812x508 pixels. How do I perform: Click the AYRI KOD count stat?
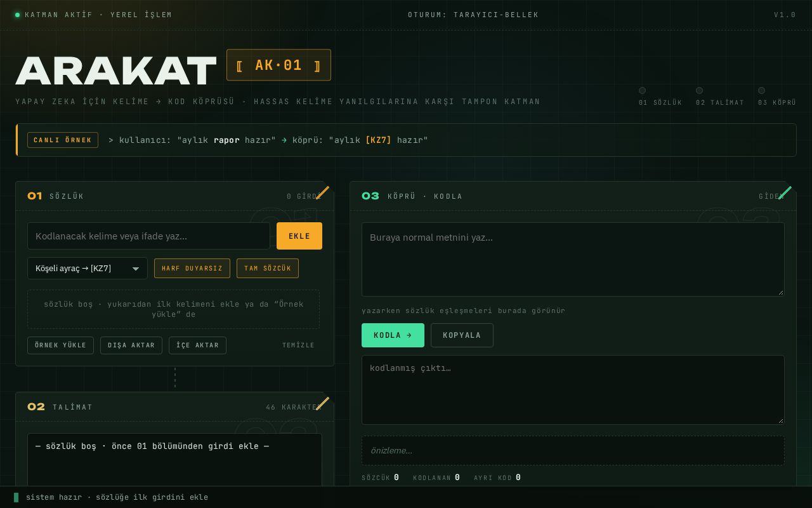(x=497, y=478)
